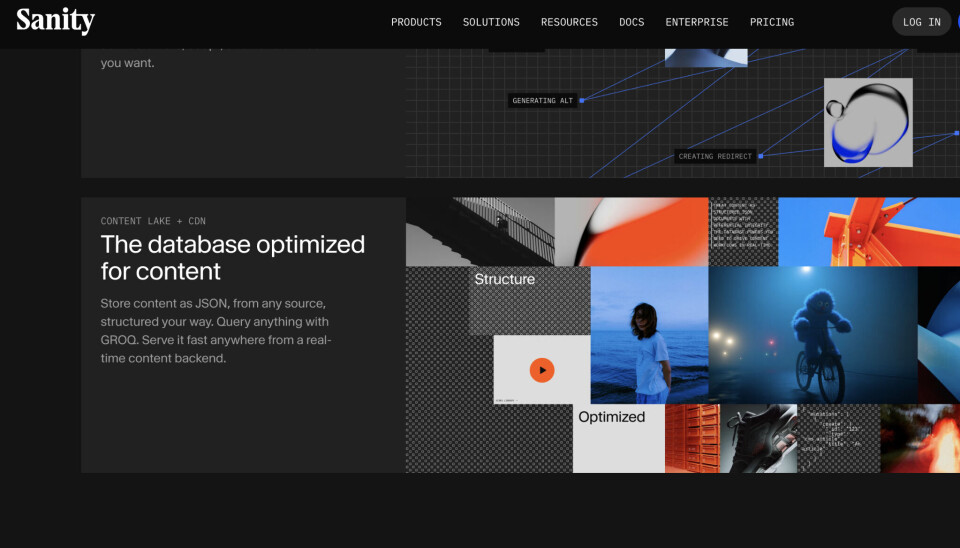This screenshot has width=960, height=548.
Task: Select the furry creature on bicycle image
Action: point(812,335)
